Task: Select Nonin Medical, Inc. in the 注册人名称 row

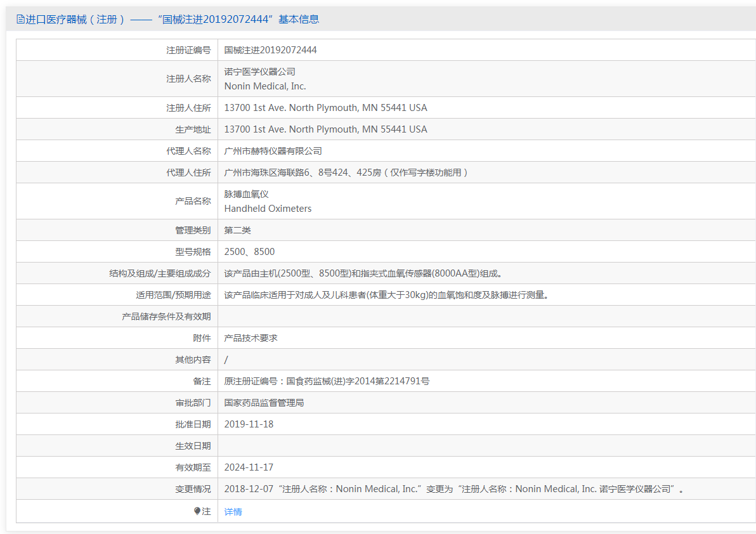Action: point(265,86)
